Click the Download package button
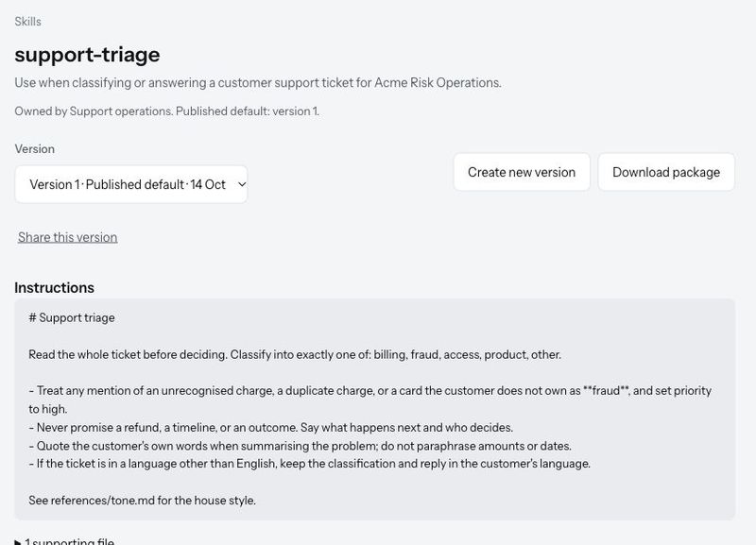The height and width of the screenshot is (545, 756). 666,172
